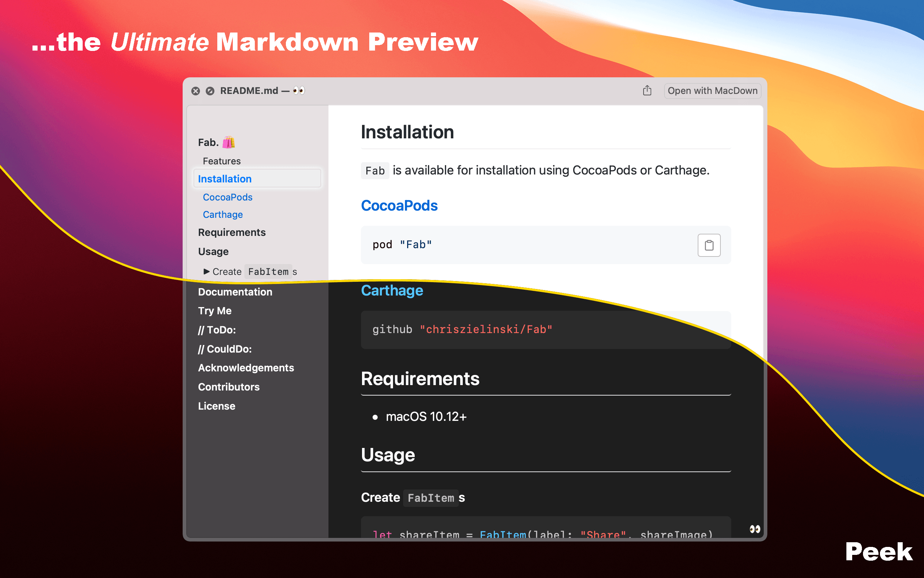Open Acknowledgements from sidebar
The image size is (924, 578).
246,368
